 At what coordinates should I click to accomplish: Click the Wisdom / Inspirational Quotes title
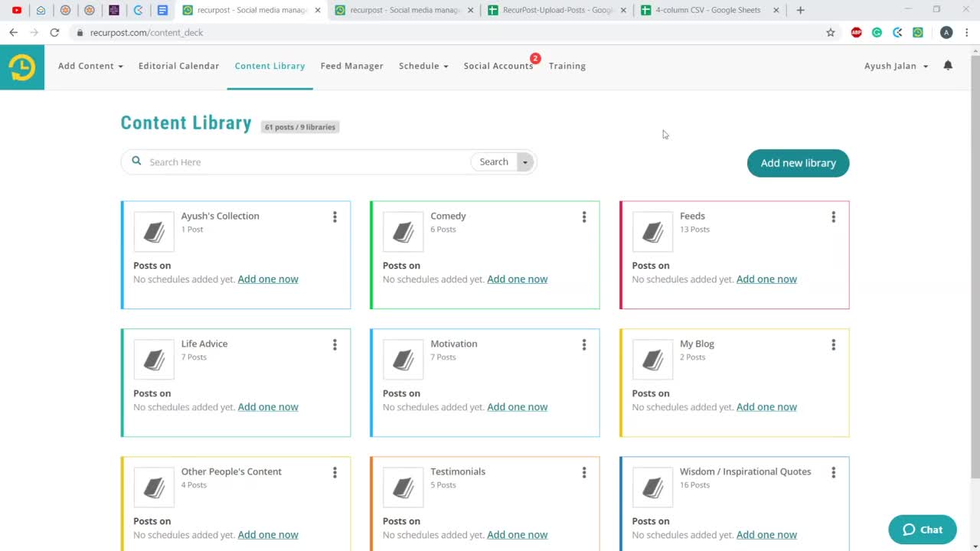click(x=745, y=471)
